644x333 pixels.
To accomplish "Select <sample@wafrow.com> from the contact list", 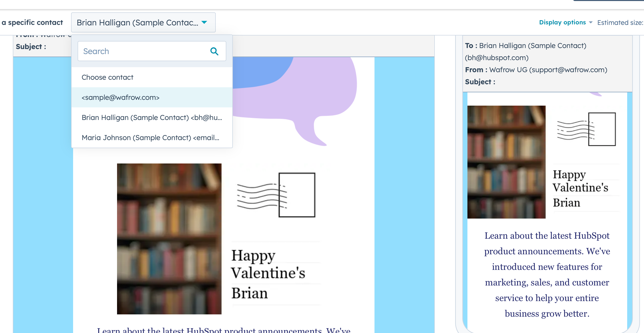I will [120, 98].
